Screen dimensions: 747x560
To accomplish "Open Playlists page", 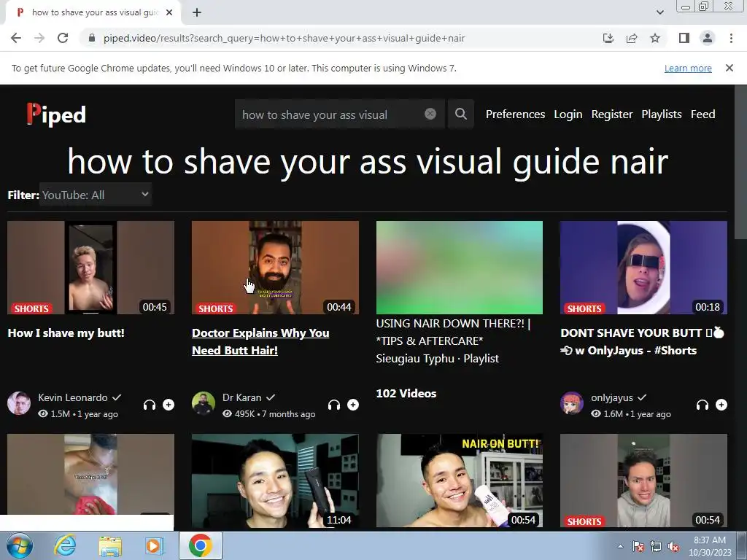I will 661,114.
